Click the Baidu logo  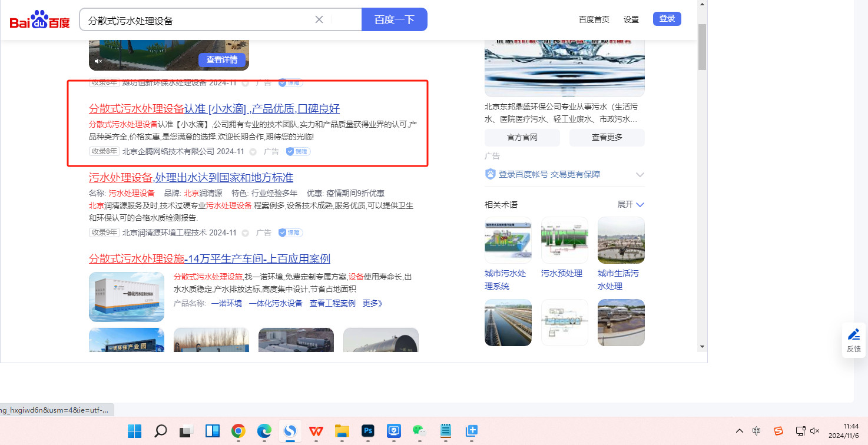click(39, 20)
